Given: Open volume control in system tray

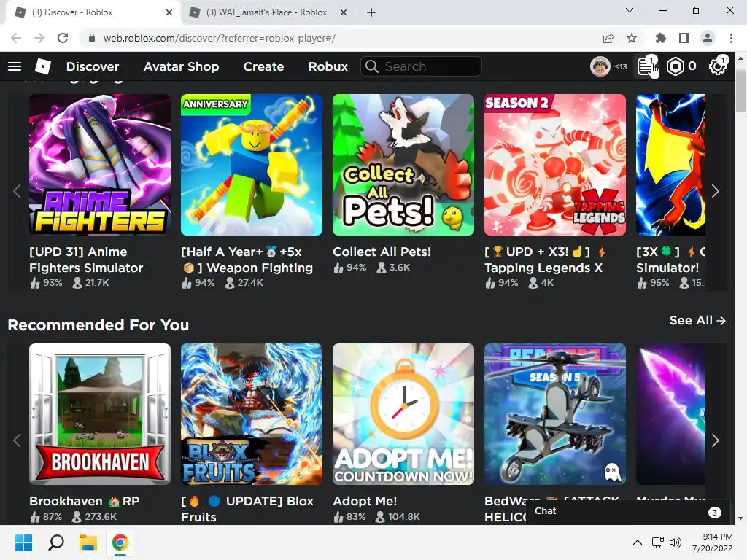Looking at the screenshot, I should tap(676, 542).
